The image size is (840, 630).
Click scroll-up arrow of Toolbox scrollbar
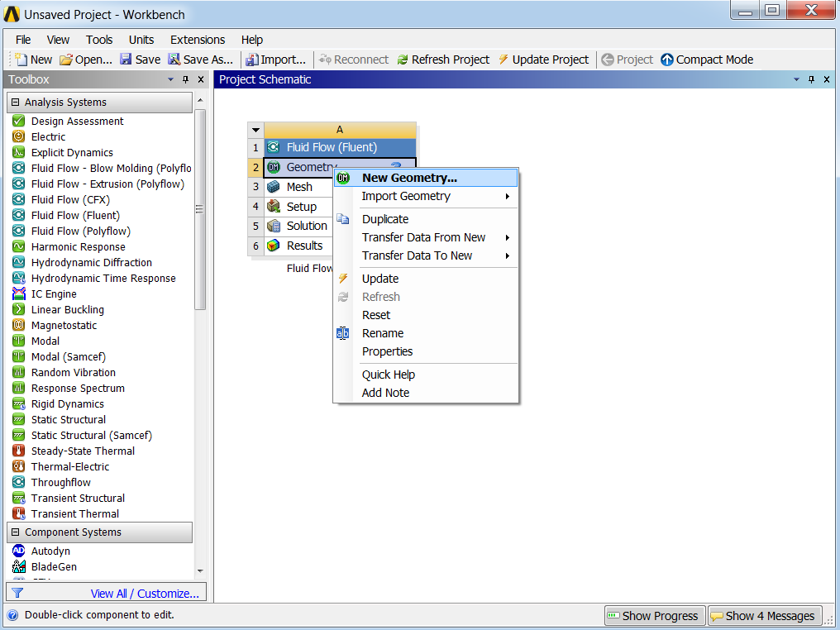[200, 100]
